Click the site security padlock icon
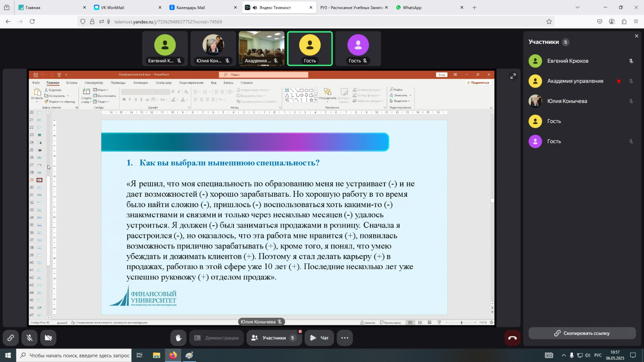This screenshot has width=644, height=362. (x=92, y=22)
